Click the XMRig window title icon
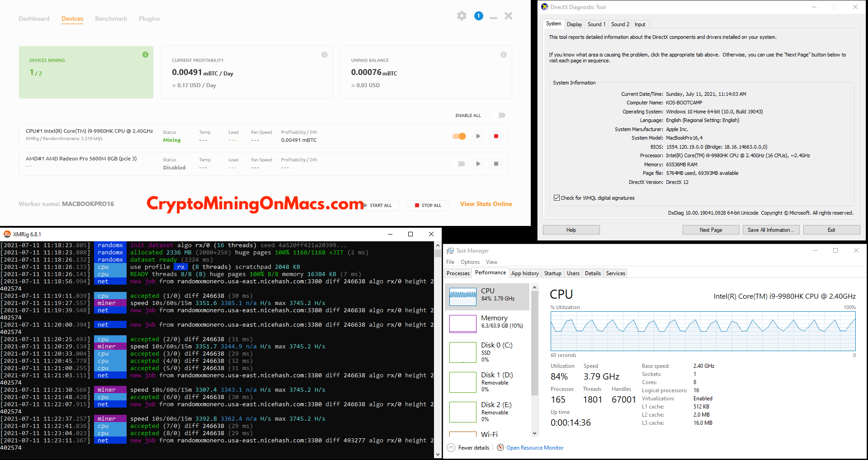 pos(7,234)
